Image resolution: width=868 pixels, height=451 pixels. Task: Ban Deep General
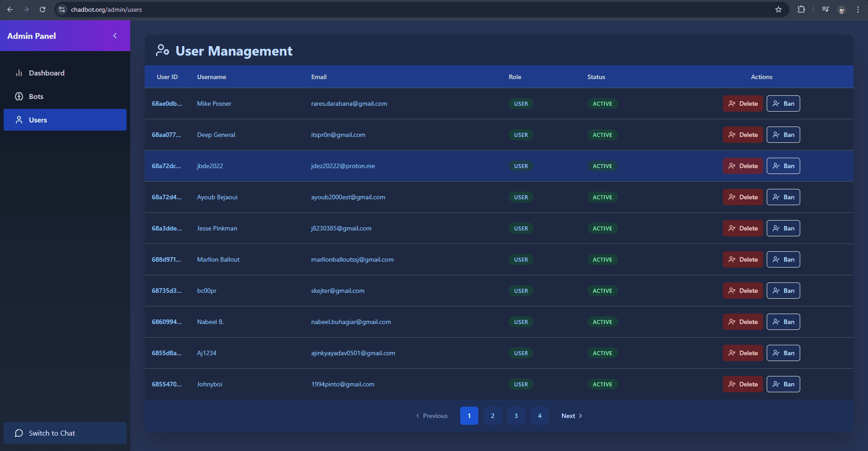point(783,135)
